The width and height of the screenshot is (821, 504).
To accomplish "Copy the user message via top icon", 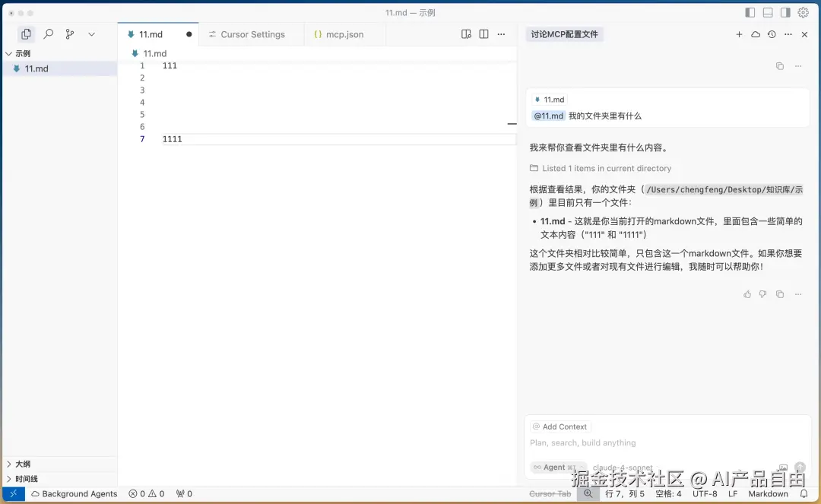I will click(x=780, y=66).
